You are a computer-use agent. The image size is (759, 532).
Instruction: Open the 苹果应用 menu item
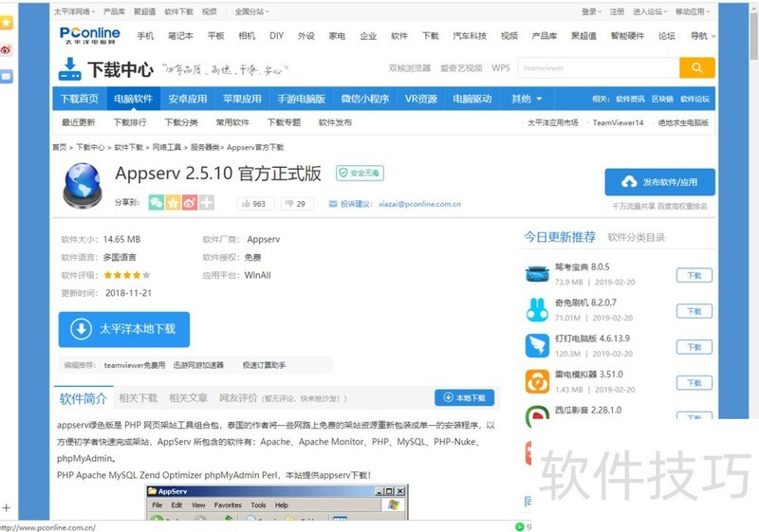242,99
